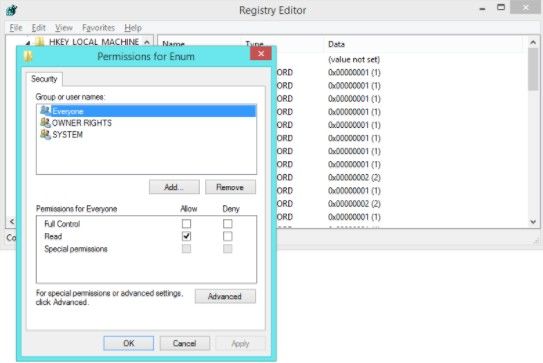The image size is (543, 363).
Task: Click Allow checkbox for Special permissions
Action: click(x=186, y=249)
